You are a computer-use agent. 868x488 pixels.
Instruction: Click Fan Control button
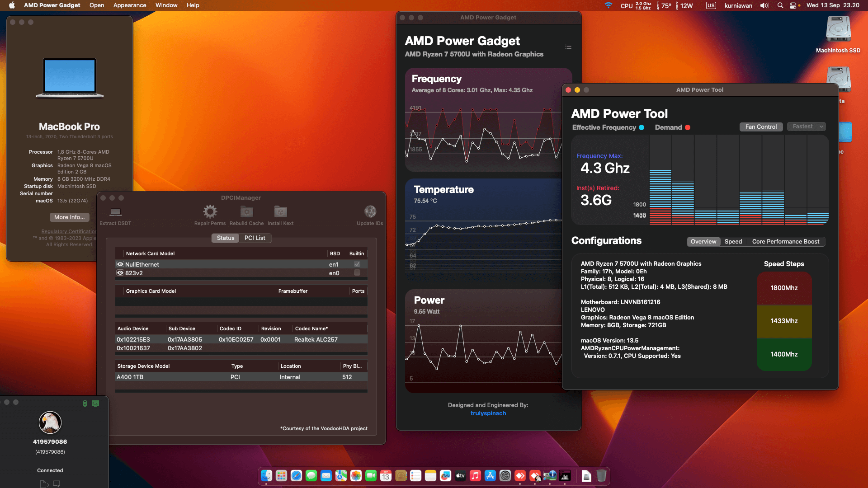click(761, 127)
